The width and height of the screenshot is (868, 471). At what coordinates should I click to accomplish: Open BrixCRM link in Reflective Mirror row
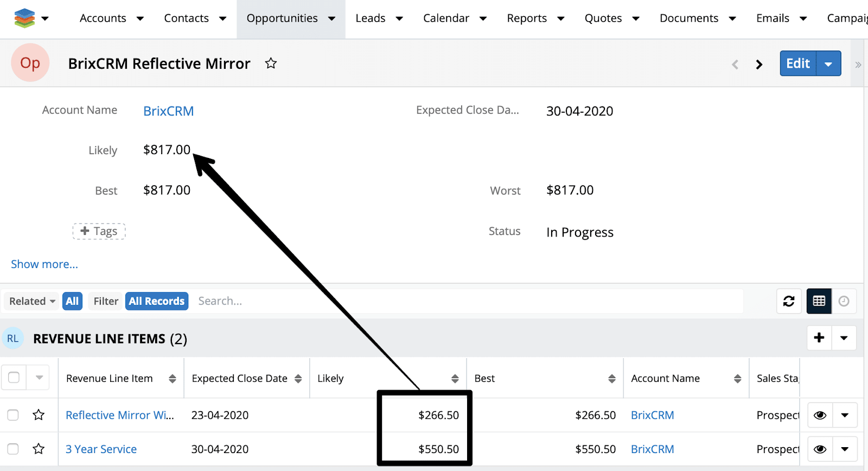[x=653, y=415]
